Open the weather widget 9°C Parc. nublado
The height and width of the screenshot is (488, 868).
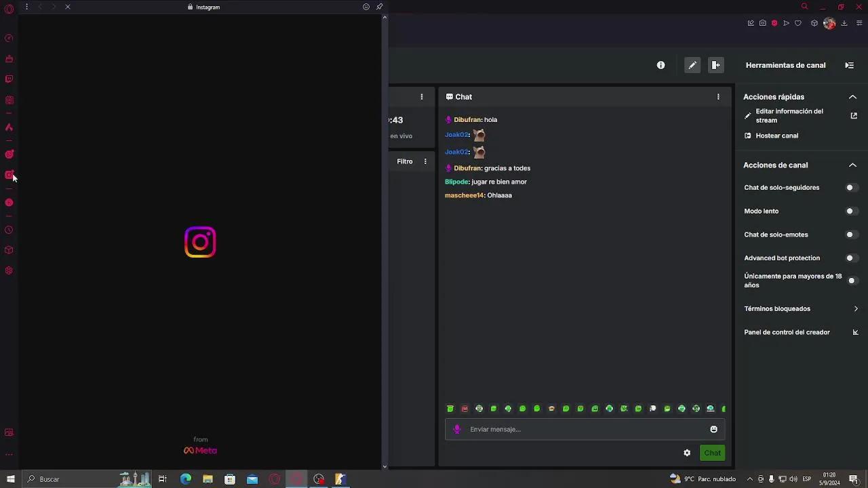703,479
